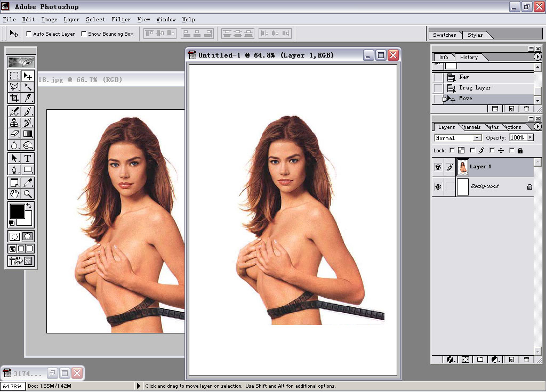546x392 pixels.
Task: Switch to the Swatches tab
Action: (444, 35)
